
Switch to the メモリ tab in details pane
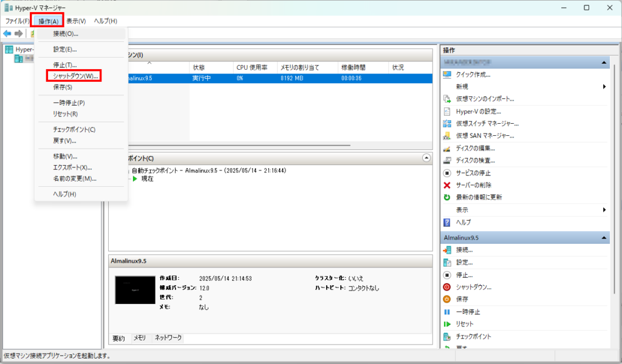click(139, 338)
